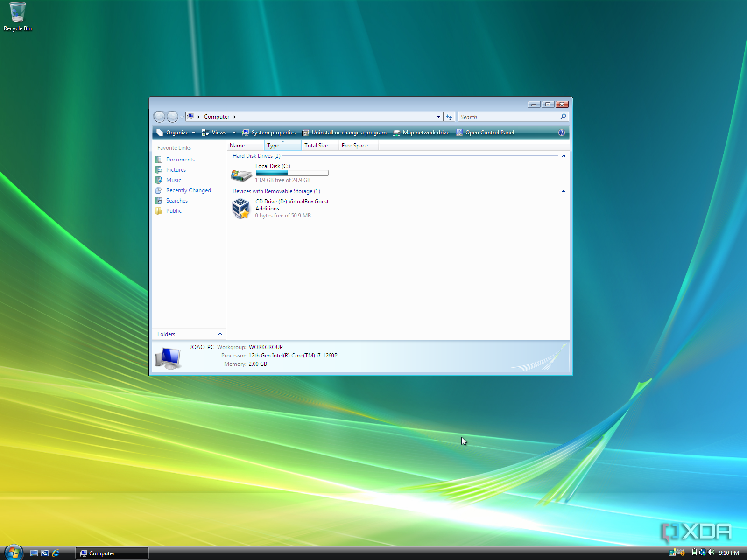Click Devices with Removable Storage header
This screenshot has width=747, height=560.
point(276,191)
